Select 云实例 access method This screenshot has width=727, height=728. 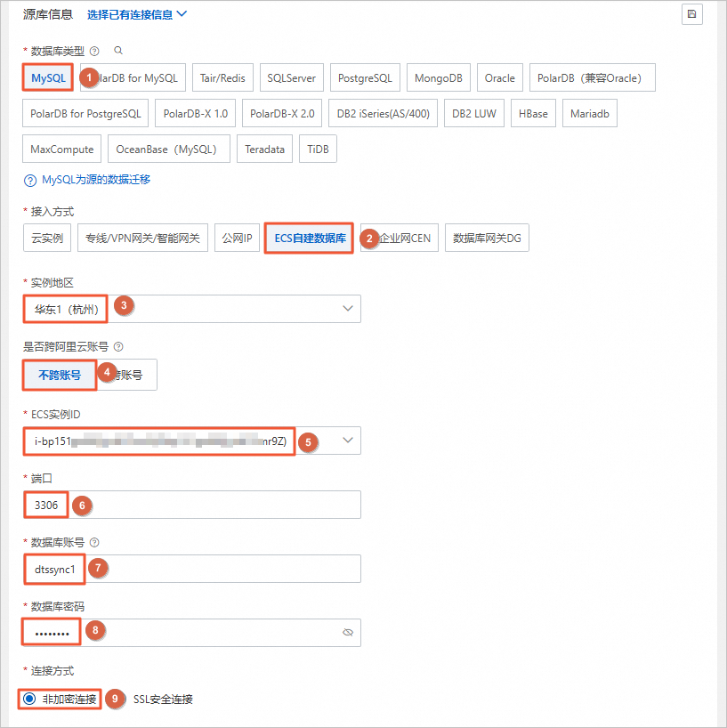(47, 238)
